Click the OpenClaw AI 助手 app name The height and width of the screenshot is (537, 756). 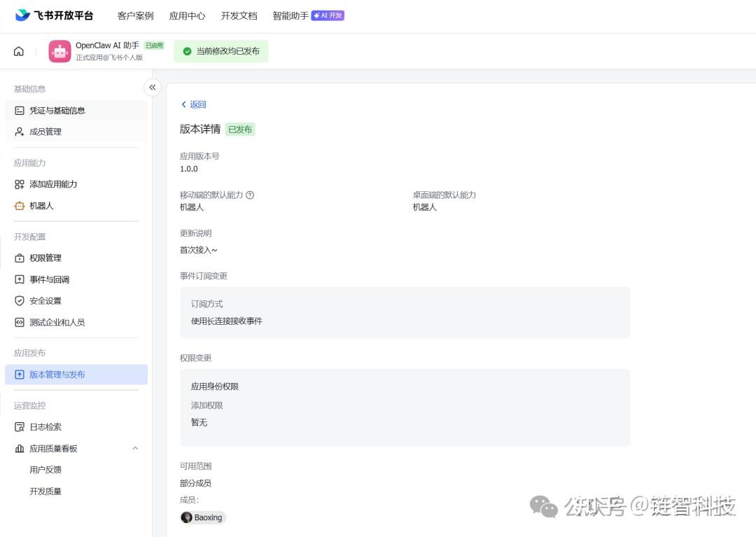click(107, 46)
